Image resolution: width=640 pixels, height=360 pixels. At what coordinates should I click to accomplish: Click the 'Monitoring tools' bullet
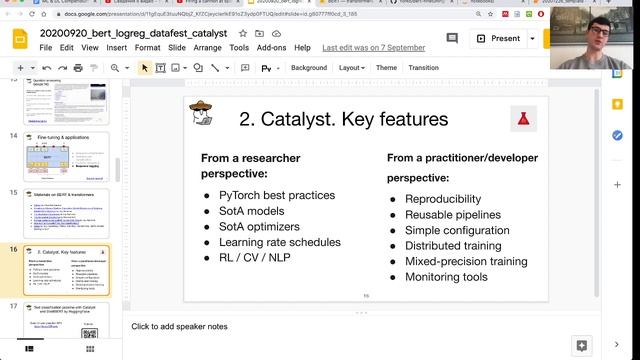pos(446,277)
